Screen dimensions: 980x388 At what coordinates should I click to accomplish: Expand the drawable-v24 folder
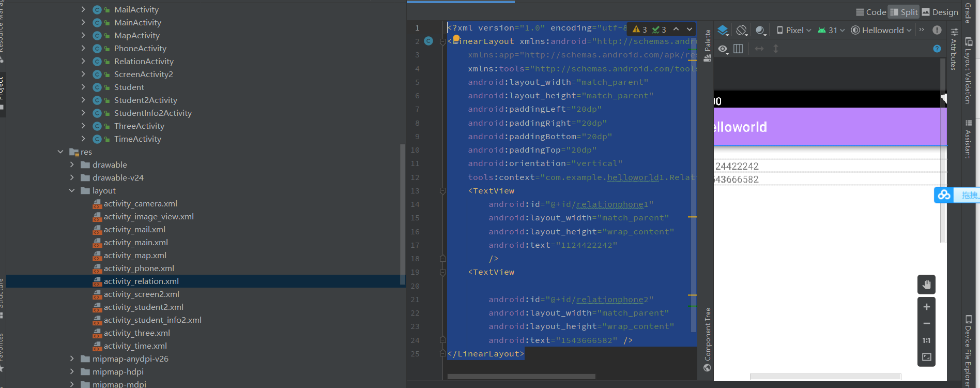click(x=72, y=178)
